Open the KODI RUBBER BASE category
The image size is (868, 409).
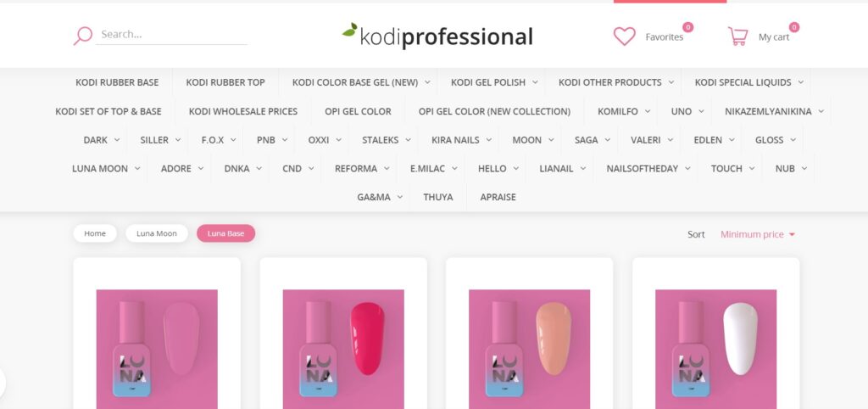tap(117, 82)
